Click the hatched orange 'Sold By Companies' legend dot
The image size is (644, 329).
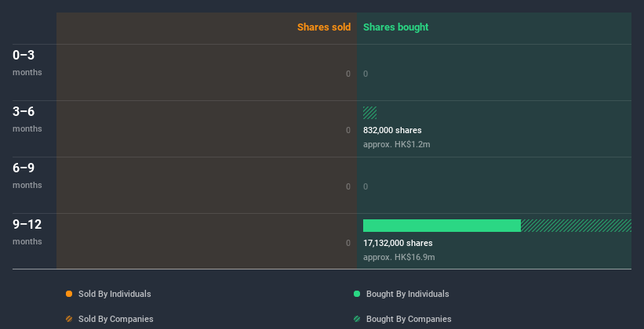click(69, 319)
